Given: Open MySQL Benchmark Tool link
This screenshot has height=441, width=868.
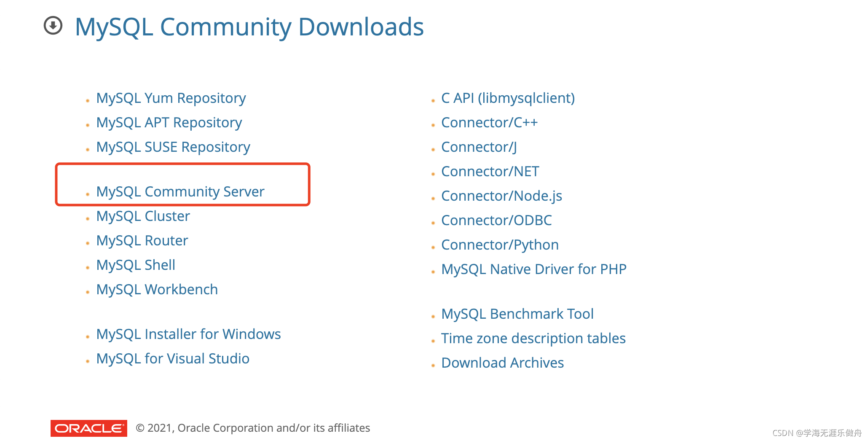Looking at the screenshot, I should point(517,314).
